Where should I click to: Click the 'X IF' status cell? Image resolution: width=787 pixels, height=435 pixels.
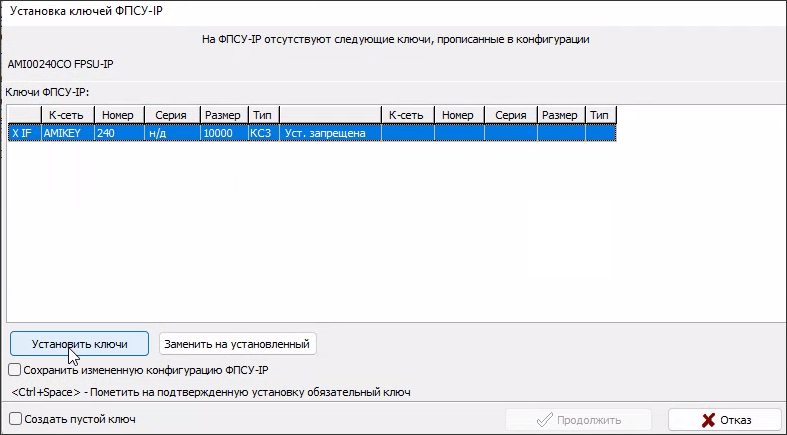click(23, 132)
